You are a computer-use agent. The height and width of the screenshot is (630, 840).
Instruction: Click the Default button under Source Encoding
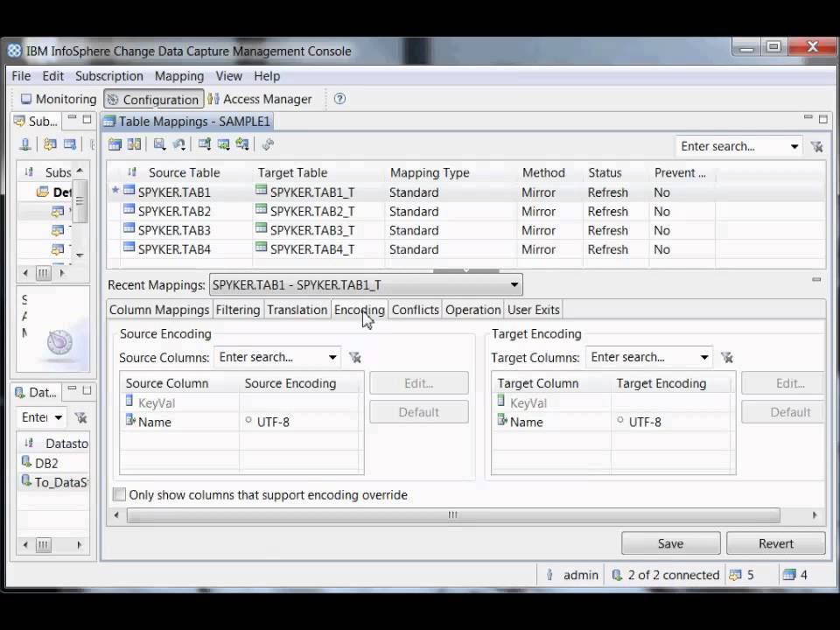click(x=419, y=412)
